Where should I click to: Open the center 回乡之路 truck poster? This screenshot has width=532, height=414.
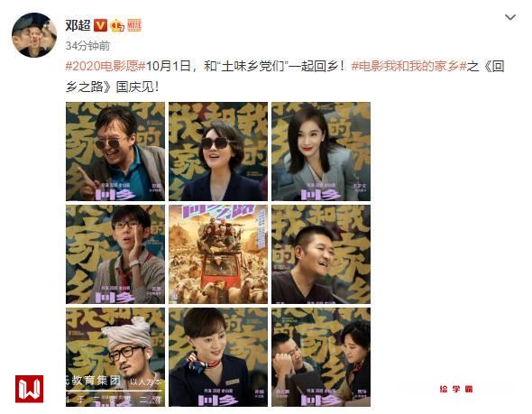(x=218, y=254)
